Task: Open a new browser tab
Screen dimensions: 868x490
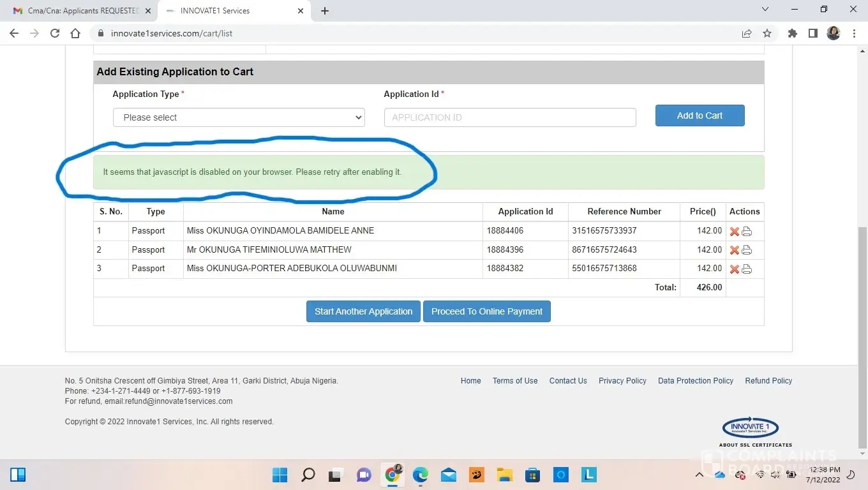Action: (325, 11)
